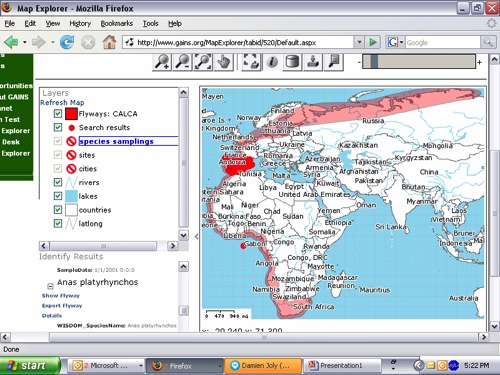
Task: Click the Show Flyway link
Action: [61, 296]
